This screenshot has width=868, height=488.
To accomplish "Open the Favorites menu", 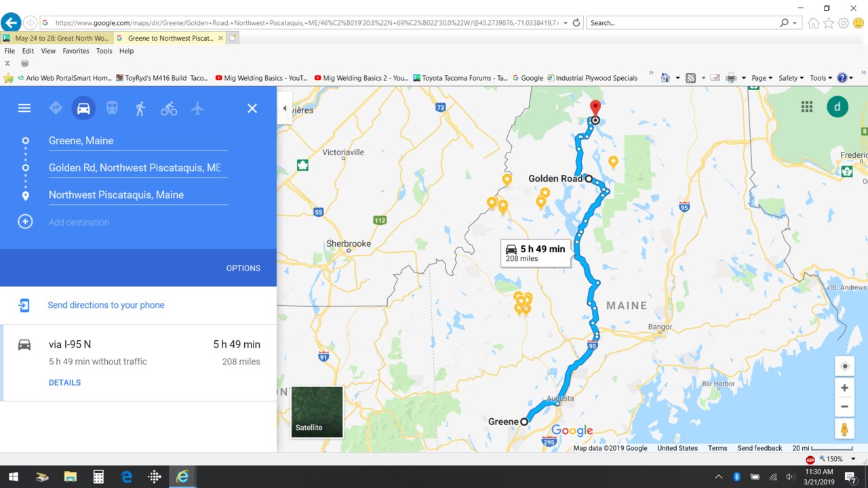I will 76,51.
